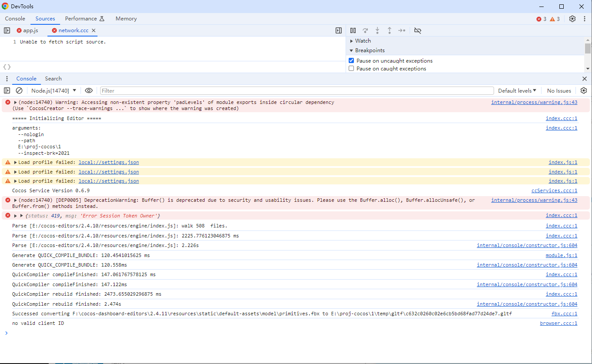
Task: Open index.ccc:1 link on Initializing Editor row
Action: coord(562,118)
